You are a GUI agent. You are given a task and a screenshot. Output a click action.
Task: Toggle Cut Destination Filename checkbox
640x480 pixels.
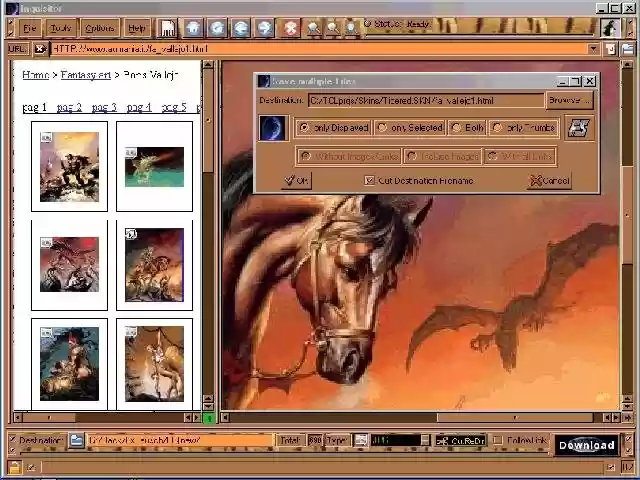tap(369, 180)
